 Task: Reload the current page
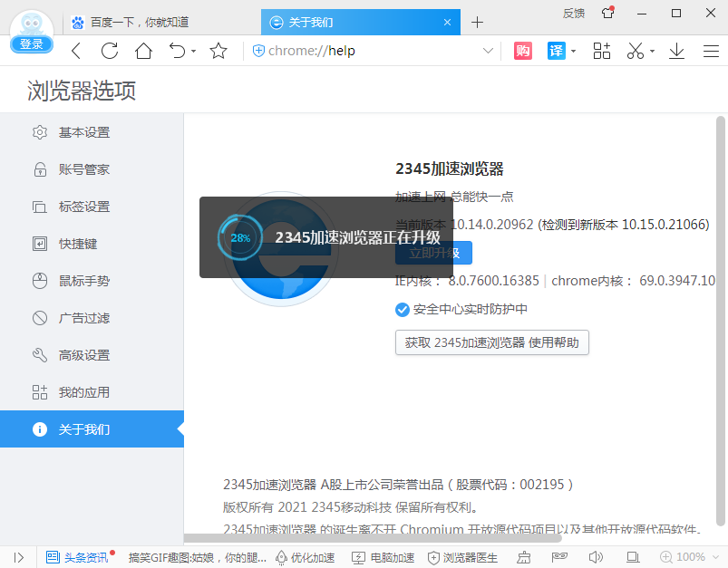pos(110,51)
